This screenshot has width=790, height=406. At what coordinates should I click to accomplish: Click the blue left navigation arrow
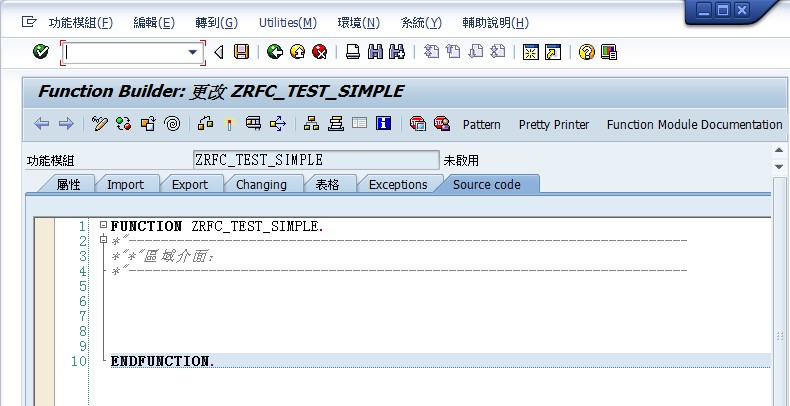coord(41,124)
